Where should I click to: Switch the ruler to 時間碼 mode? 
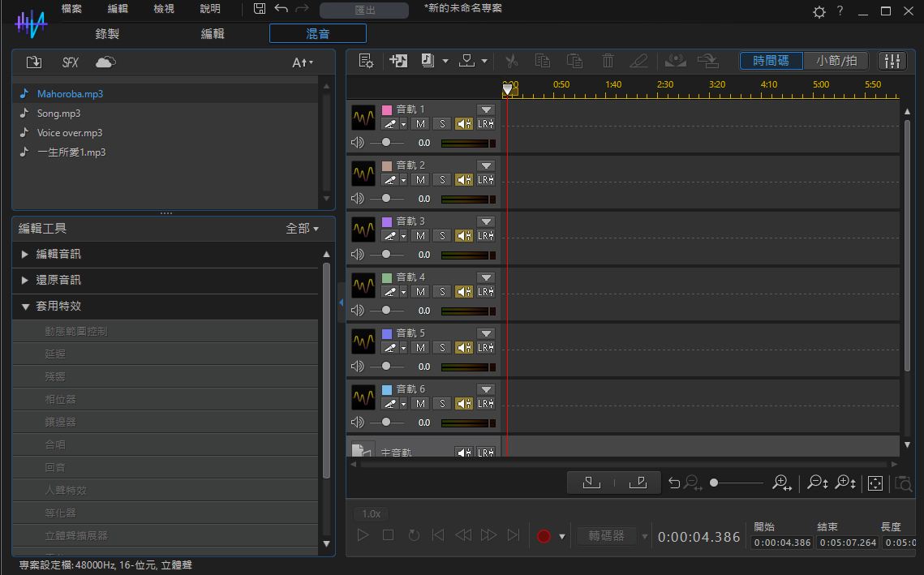[x=771, y=61]
